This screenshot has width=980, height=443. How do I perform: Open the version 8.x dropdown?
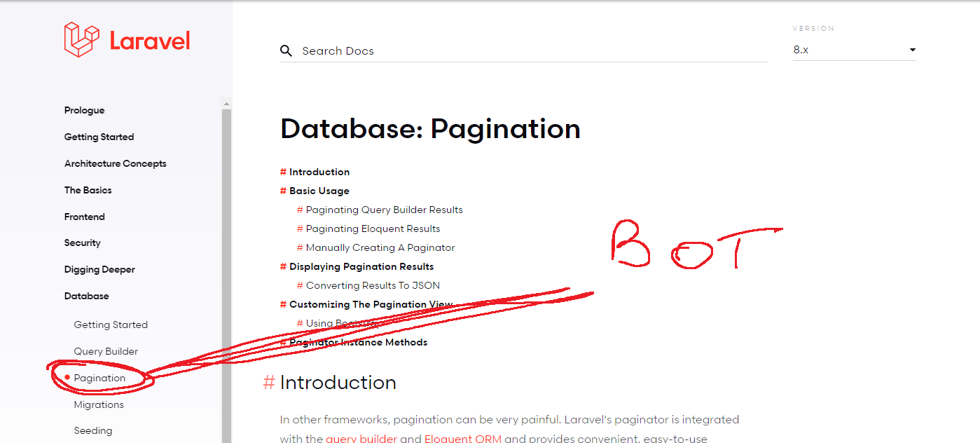coord(854,50)
